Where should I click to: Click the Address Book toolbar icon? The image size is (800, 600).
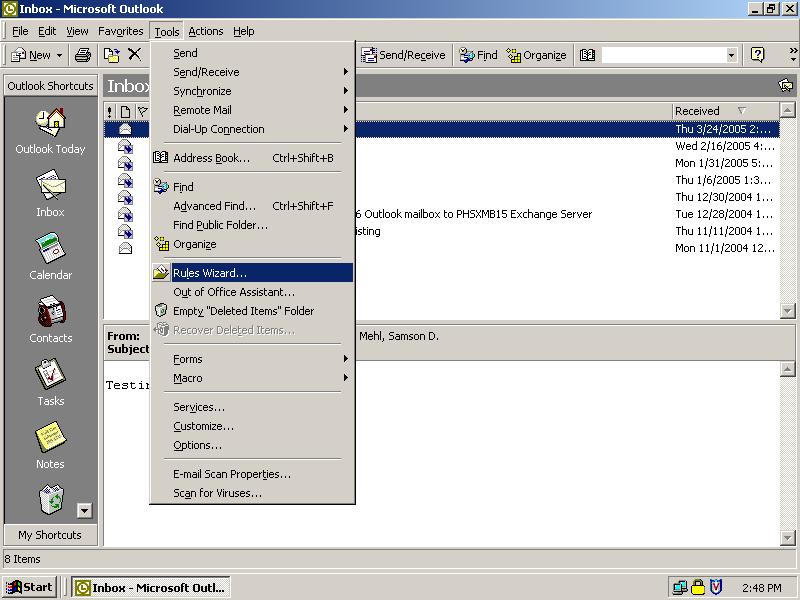(587, 55)
